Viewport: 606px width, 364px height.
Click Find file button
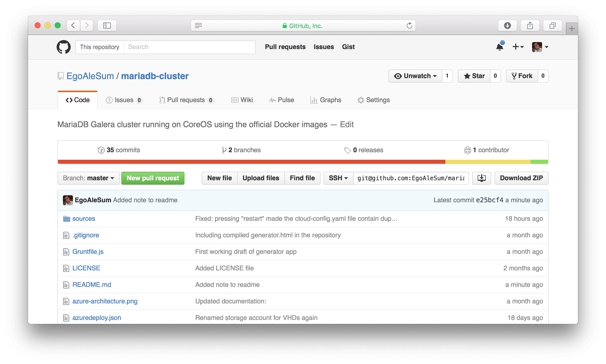302,178
